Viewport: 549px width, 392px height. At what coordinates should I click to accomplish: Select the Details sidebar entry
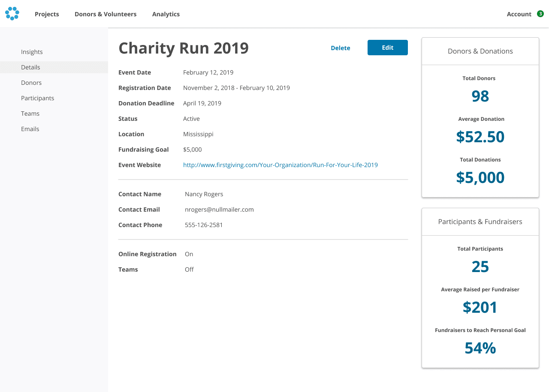pos(30,67)
